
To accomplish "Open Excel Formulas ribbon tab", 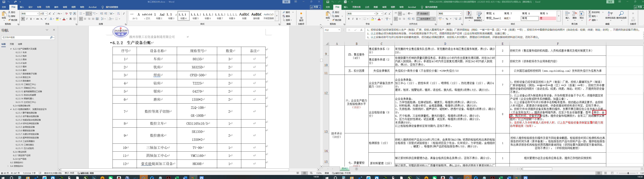I will (x=367, y=7).
